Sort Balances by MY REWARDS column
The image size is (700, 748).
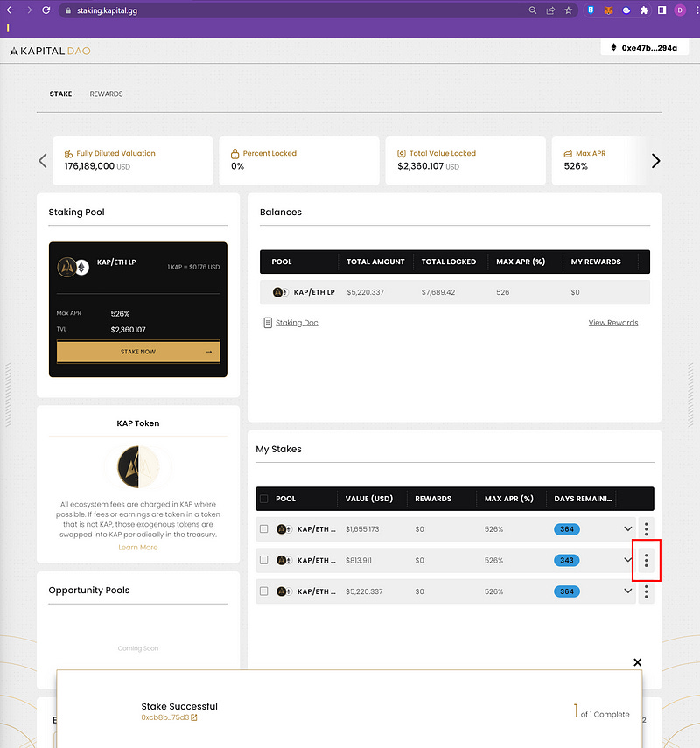[x=596, y=262]
